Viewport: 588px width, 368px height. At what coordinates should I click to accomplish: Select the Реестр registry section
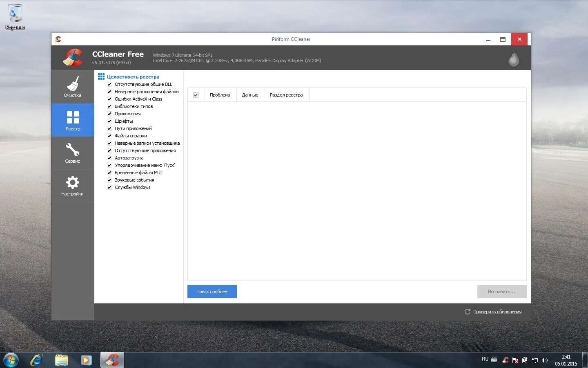(x=73, y=120)
